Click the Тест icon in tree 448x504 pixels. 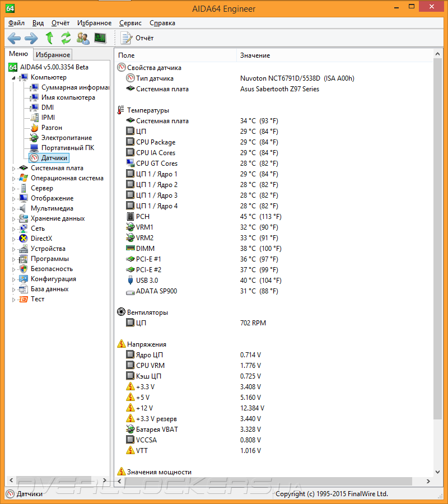click(24, 299)
